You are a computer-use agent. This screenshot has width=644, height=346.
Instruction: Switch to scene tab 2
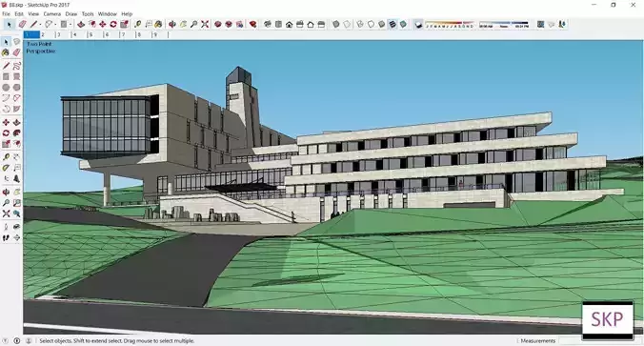pyautogui.click(x=48, y=34)
